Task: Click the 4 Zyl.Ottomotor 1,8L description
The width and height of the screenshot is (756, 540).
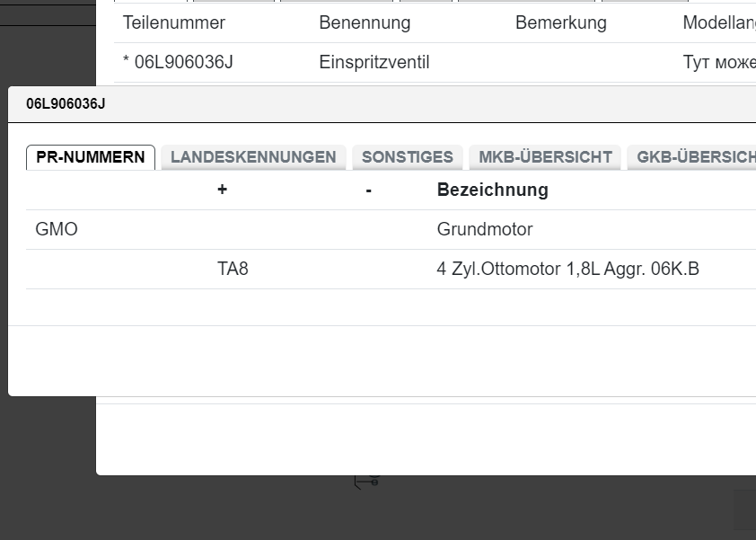Action: (x=567, y=269)
